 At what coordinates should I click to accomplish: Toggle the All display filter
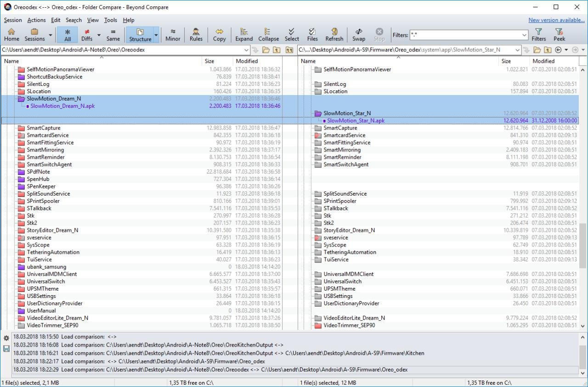(68, 35)
